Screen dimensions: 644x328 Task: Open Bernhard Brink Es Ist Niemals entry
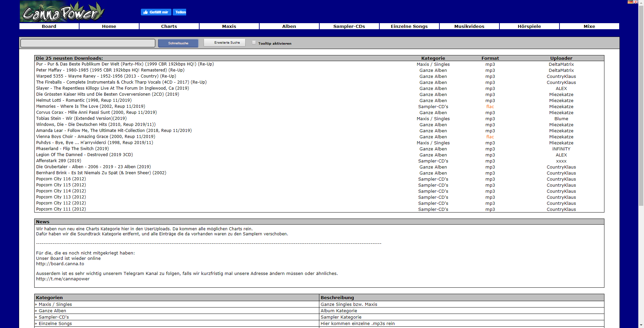point(101,173)
